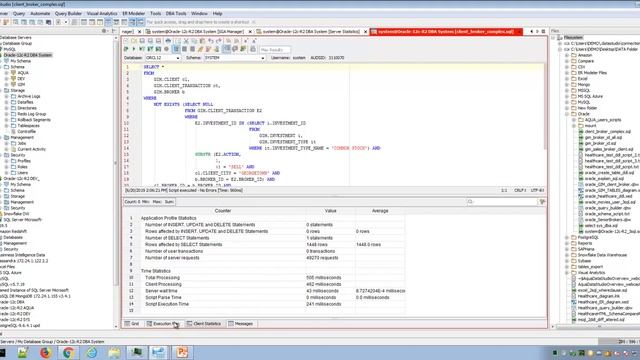Open the DBA Tools menu
The height and width of the screenshot is (360, 640).
pyautogui.click(x=176, y=13)
